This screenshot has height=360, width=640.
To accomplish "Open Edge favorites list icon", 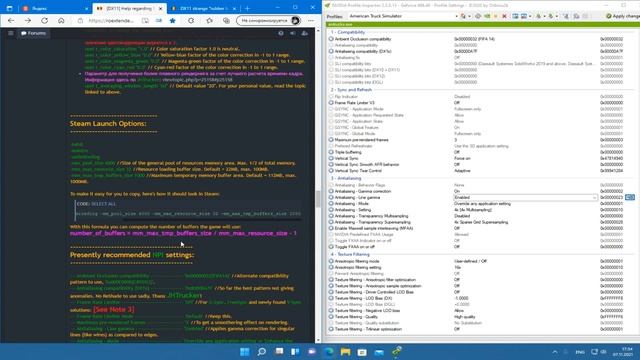I will 209,20.
